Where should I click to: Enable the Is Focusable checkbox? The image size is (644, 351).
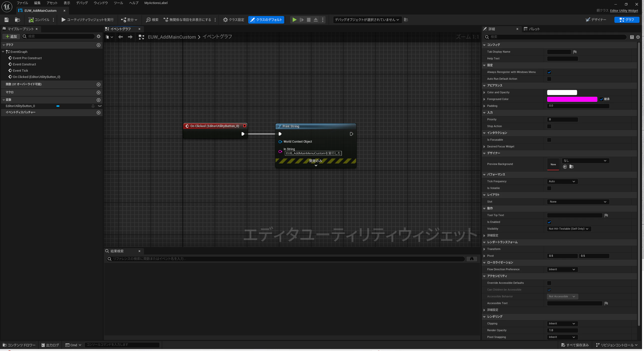click(549, 140)
